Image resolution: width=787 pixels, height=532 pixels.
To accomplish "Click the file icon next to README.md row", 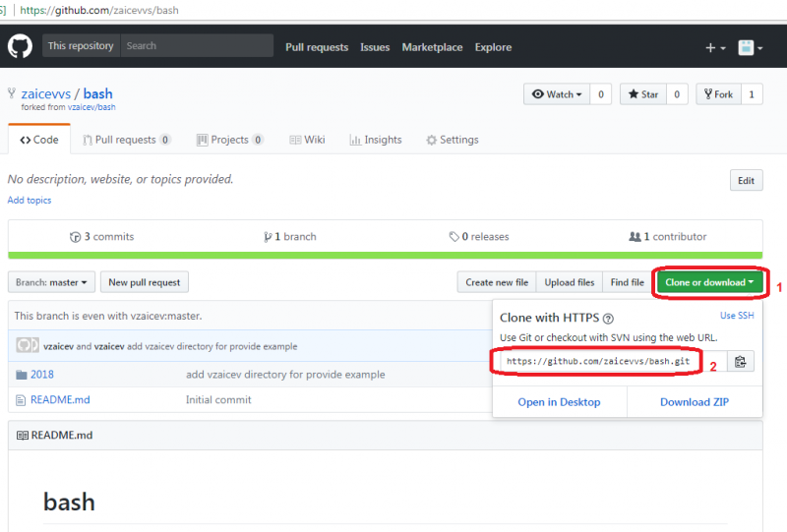I will click(x=21, y=400).
